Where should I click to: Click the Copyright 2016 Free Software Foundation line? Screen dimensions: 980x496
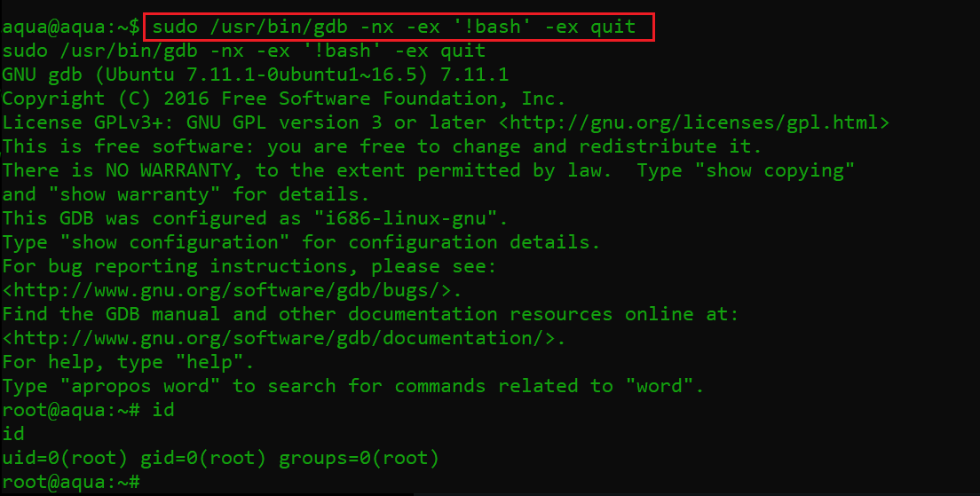(283, 98)
